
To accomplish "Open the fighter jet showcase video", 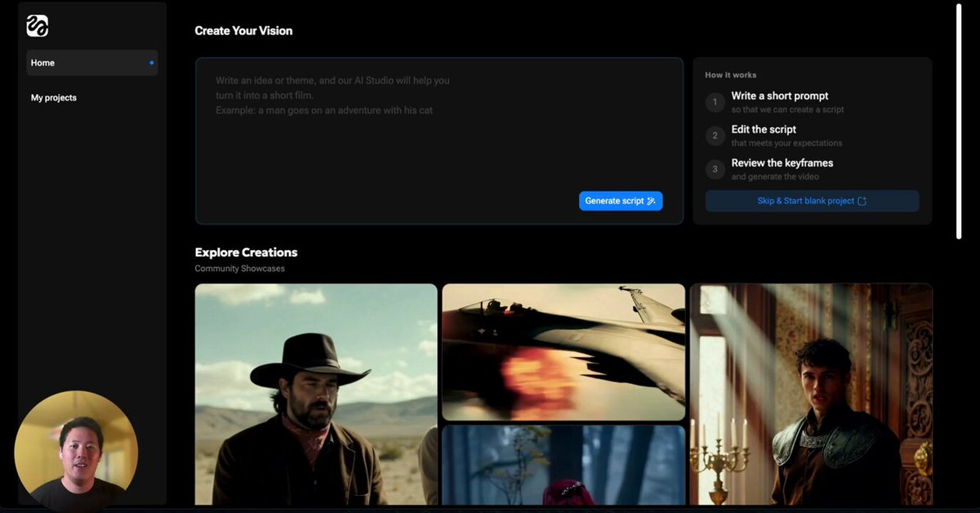I will (563, 352).
